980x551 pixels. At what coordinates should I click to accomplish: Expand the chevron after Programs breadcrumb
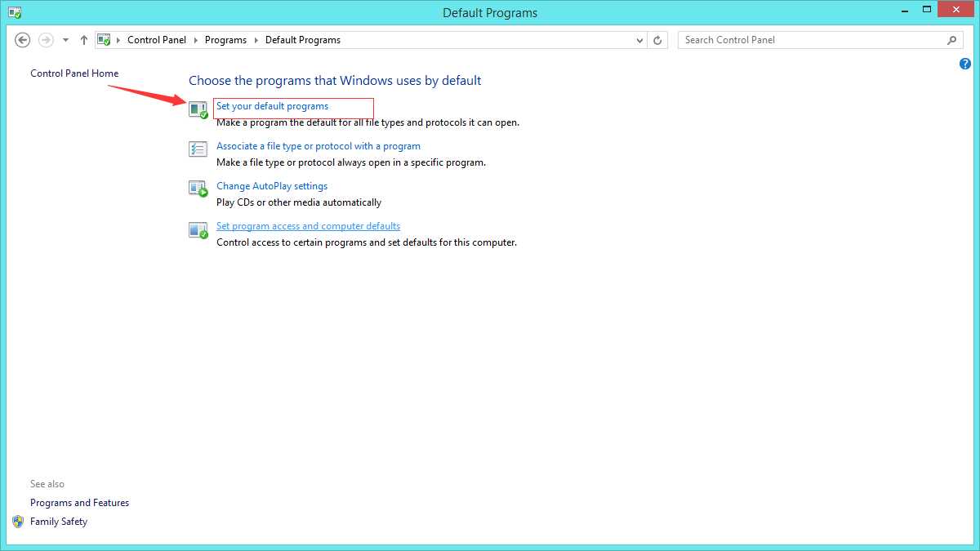(x=256, y=39)
